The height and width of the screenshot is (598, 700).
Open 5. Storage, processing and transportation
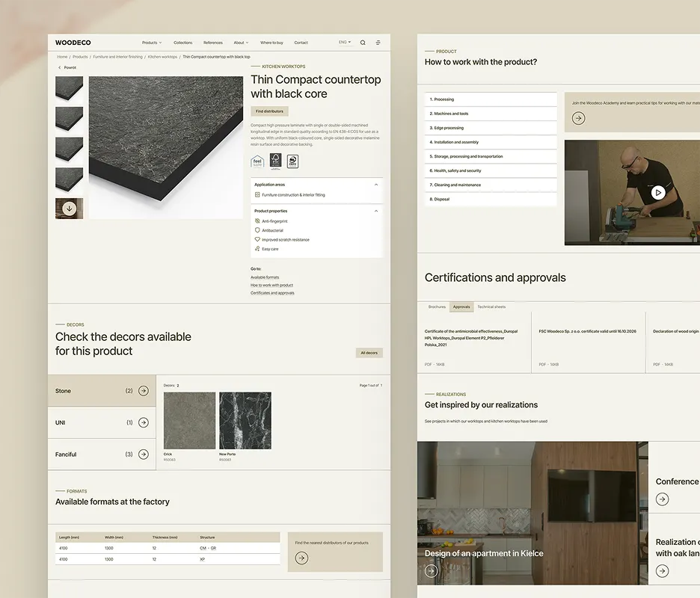pyautogui.click(x=491, y=157)
